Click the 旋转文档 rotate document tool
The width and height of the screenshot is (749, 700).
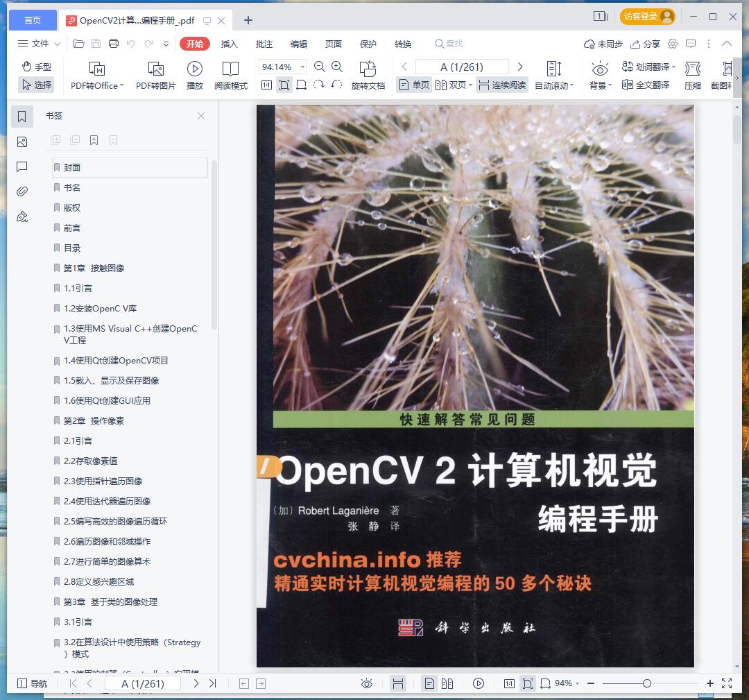(x=368, y=76)
